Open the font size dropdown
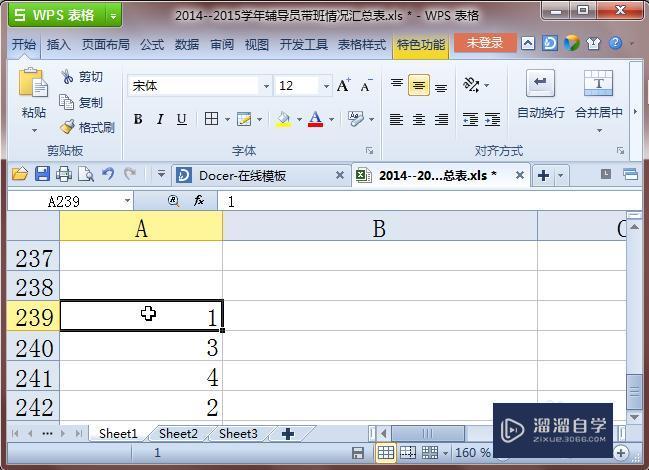 327,86
